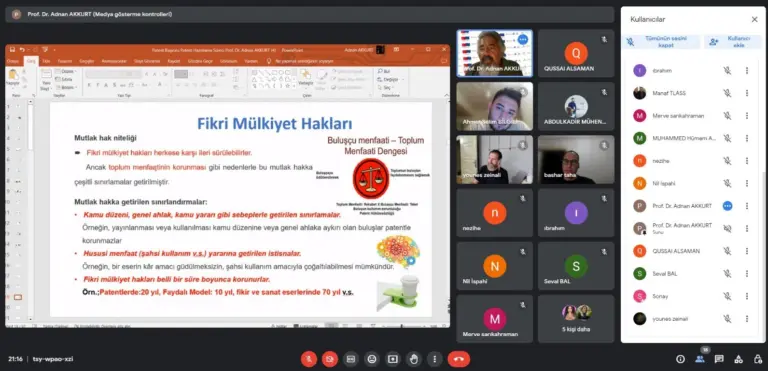Open emoji reactions in Meet controls
This screenshot has height=371, width=768.
pyautogui.click(x=372, y=359)
